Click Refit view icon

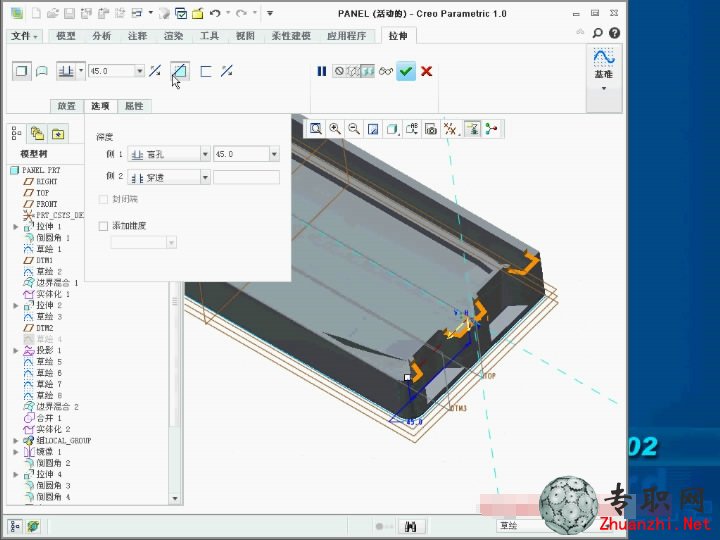(315, 129)
